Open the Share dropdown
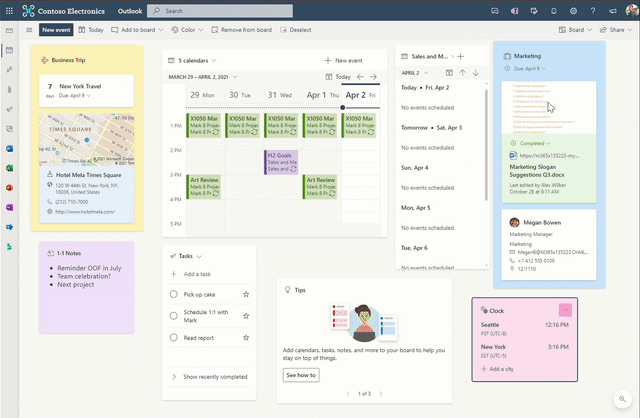 click(616, 30)
